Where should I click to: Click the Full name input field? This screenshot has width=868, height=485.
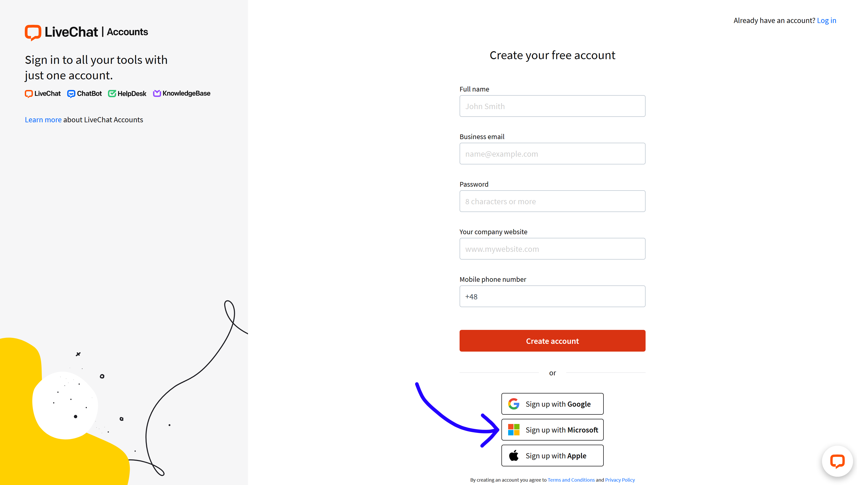[x=552, y=105]
